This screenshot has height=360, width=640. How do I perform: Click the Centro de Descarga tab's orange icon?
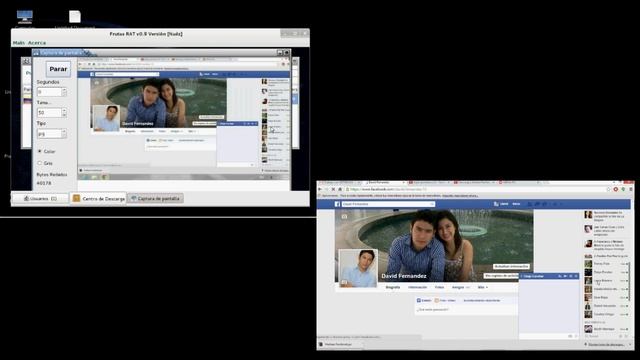click(x=76, y=198)
